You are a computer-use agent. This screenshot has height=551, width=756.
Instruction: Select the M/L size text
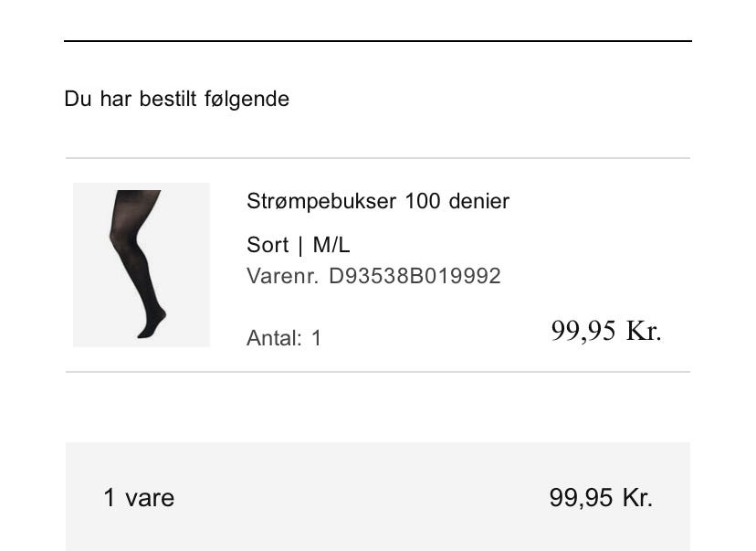coord(331,245)
